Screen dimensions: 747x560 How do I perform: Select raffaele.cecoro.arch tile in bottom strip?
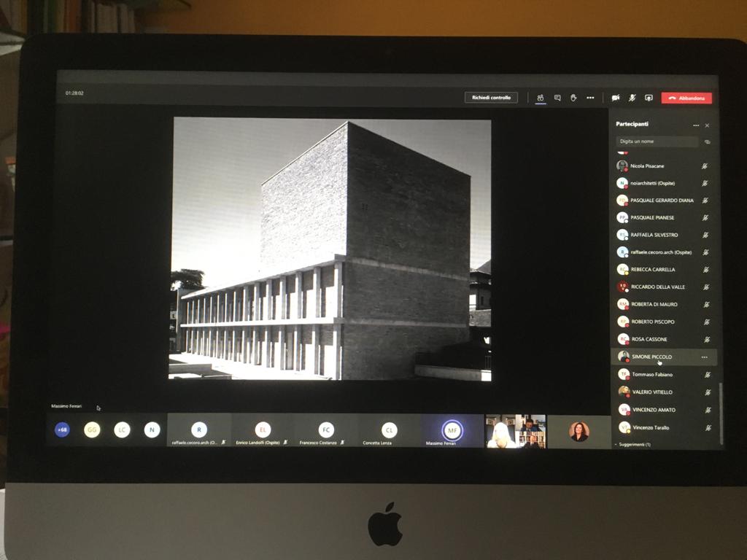[199, 430]
